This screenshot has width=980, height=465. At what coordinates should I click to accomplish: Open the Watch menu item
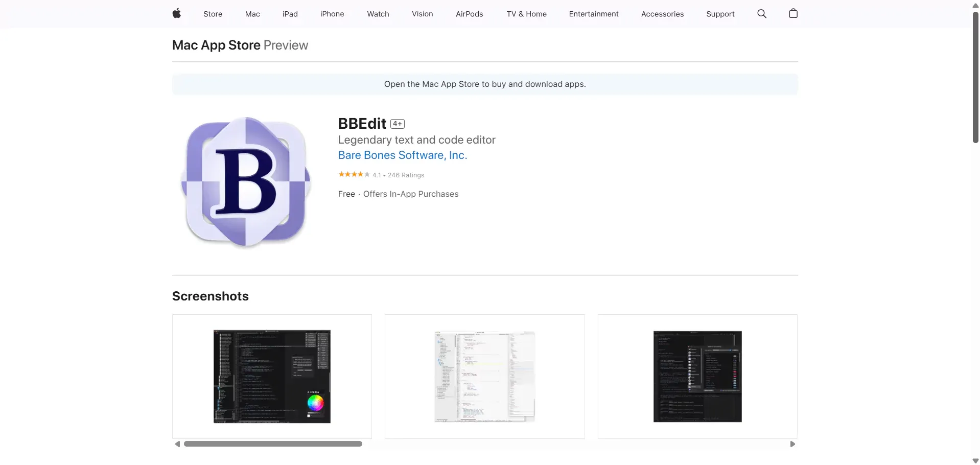378,14
